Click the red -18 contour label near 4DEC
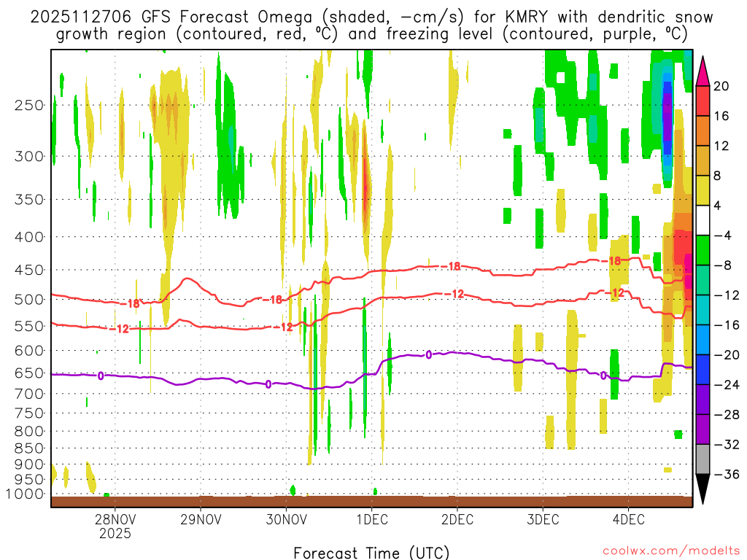This screenshot has width=747, height=560. pos(614,260)
